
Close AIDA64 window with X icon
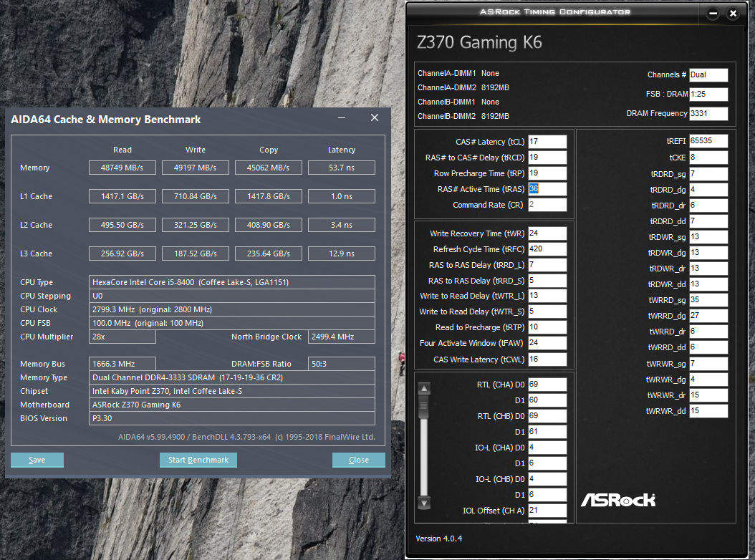coord(375,118)
